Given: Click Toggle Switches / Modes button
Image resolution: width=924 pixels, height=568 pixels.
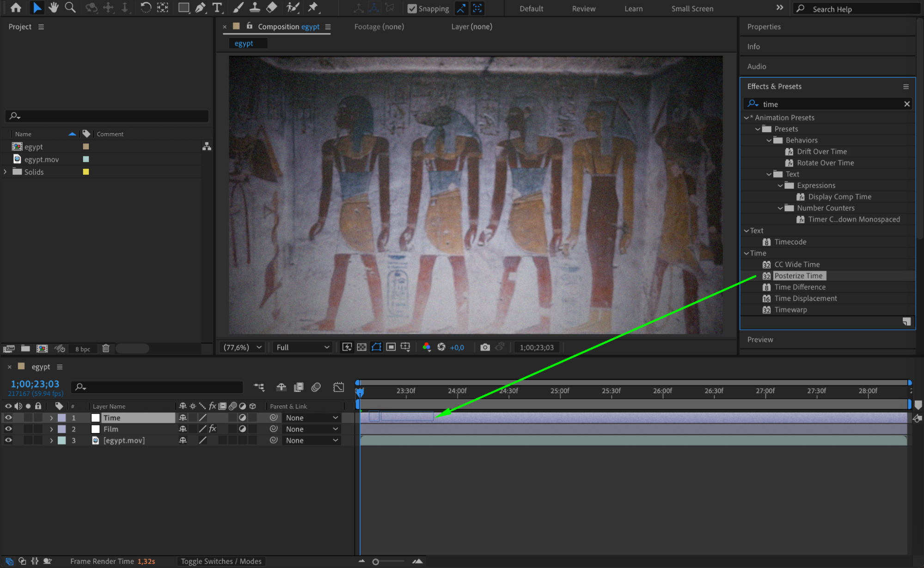Looking at the screenshot, I should pyautogui.click(x=221, y=561).
